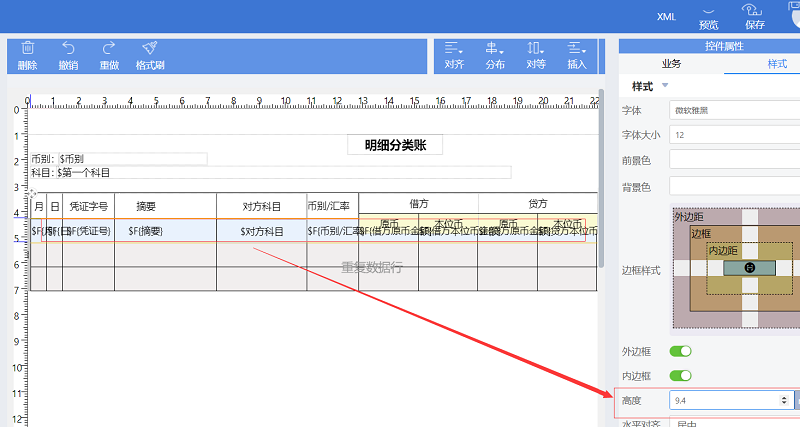Switch to the 样式 tab
The image size is (800, 427).
click(x=777, y=64)
